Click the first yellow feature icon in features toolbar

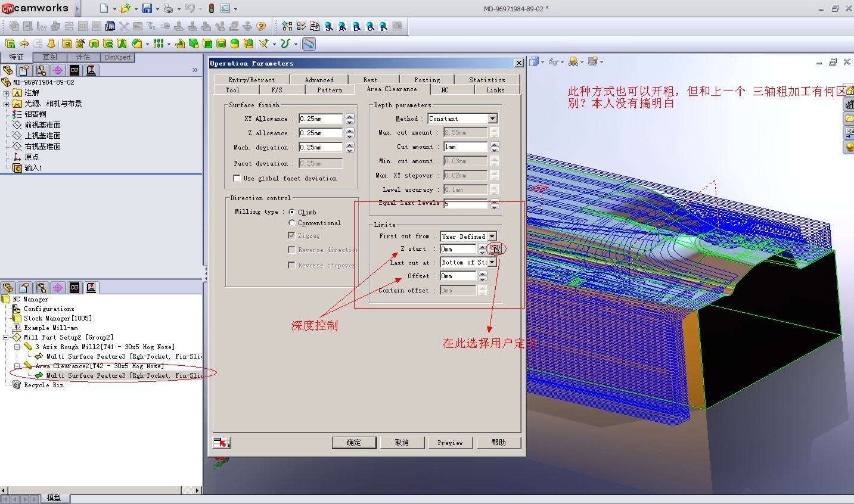click(x=10, y=43)
